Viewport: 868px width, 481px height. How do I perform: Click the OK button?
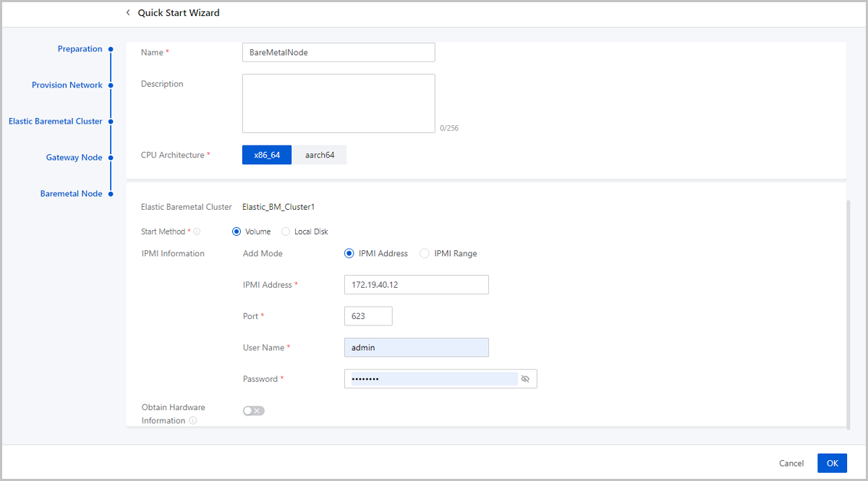coord(832,463)
